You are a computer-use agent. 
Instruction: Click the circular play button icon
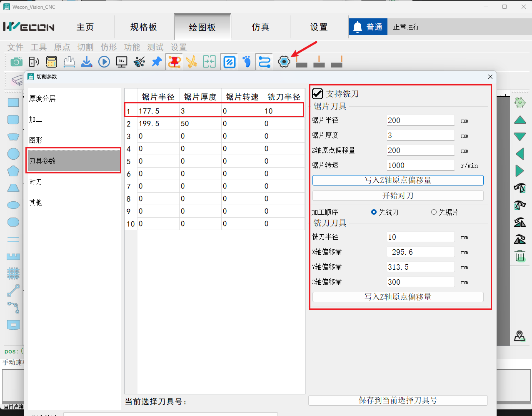point(104,62)
